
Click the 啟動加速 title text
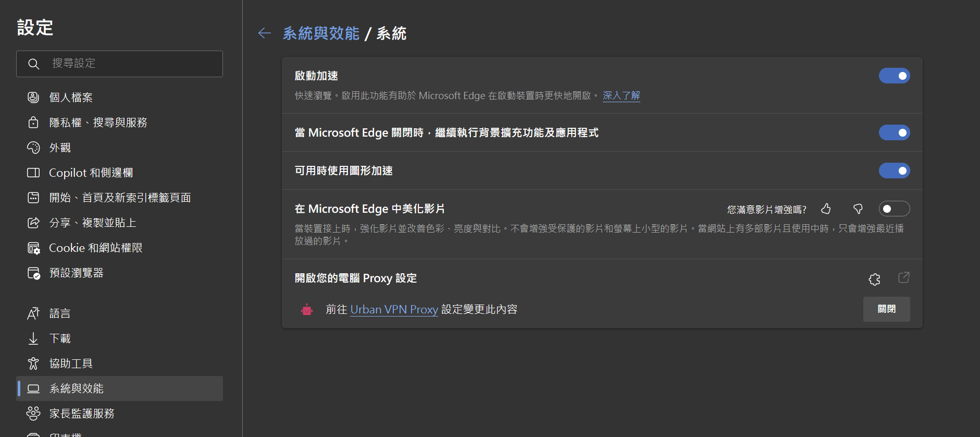click(x=316, y=76)
